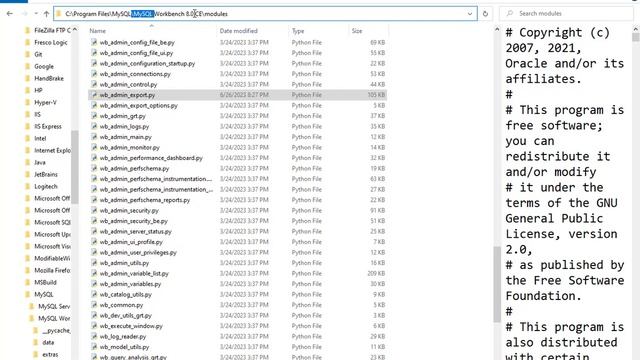Image resolution: width=640 pixels, height=360 pixels.
Task: Click the wb_common.py file name
Action: 121,305
